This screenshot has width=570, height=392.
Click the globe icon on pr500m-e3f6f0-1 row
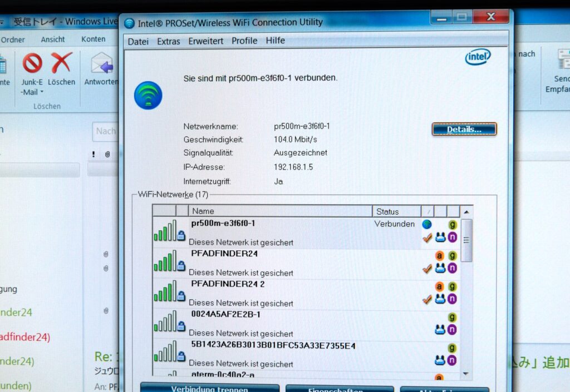[x=427, y=225]
